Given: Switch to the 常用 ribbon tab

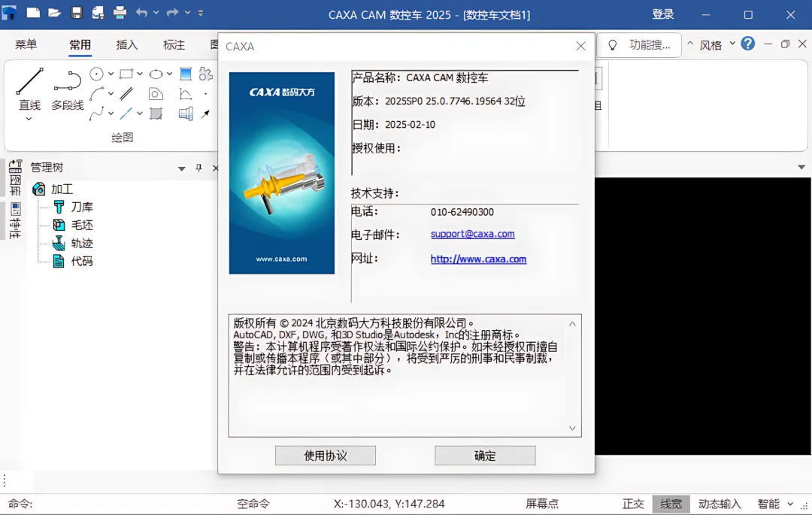Looking at the screenshot, I should tap(80, 45).
